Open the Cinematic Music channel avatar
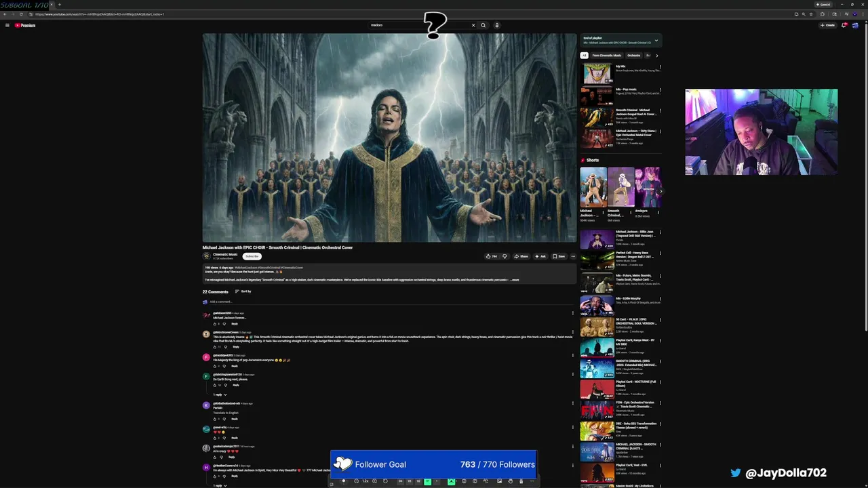The width and height of the screenshot is (868, 488). pyautogui.click(x=206, y=256)
